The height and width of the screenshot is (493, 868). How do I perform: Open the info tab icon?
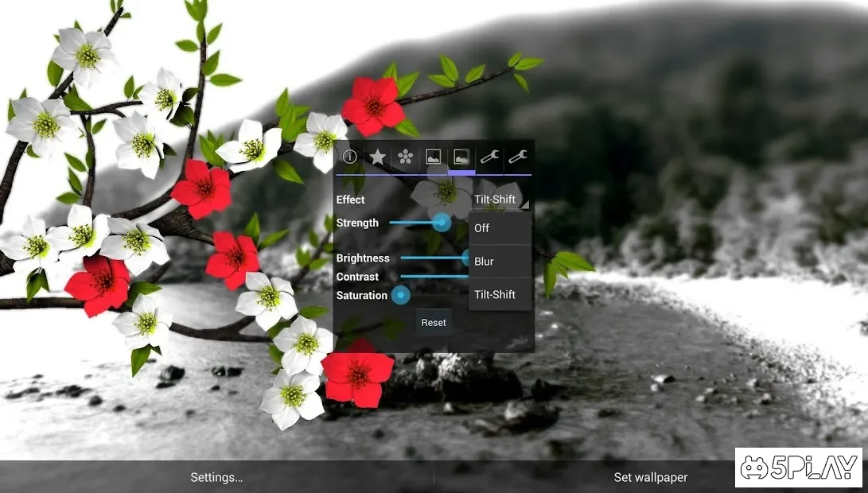349,157
